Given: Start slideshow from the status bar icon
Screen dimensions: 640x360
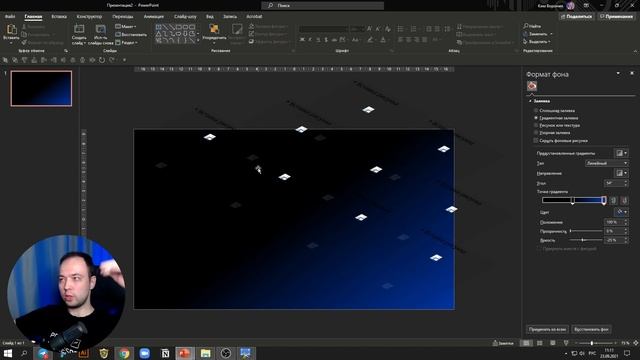Looking at the screenshot, I should click(x=566, y=343).
